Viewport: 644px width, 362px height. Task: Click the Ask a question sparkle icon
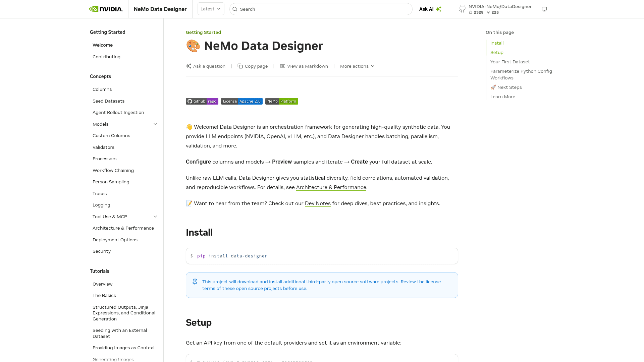[x=189, y=66]
